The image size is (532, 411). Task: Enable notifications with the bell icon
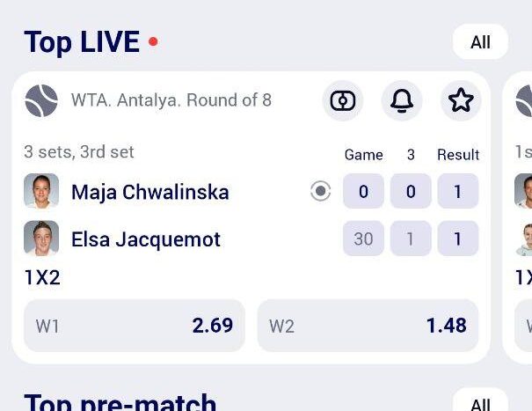(402, 100)
